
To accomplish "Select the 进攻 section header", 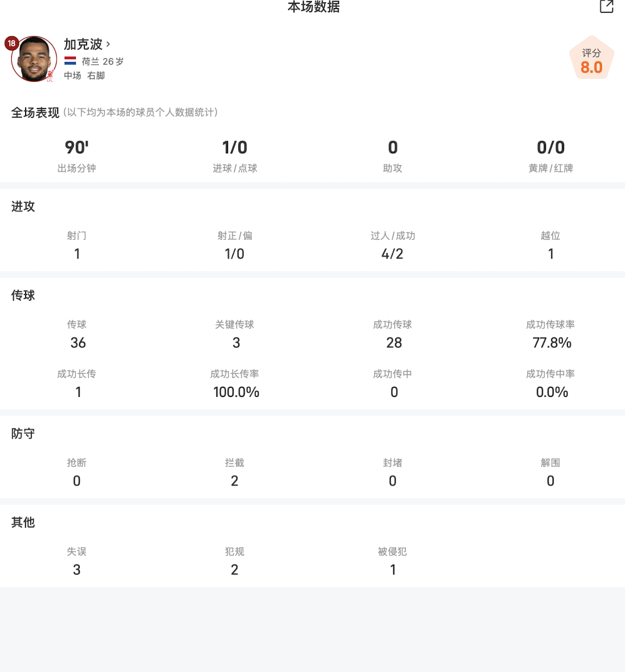I will 23,207.
